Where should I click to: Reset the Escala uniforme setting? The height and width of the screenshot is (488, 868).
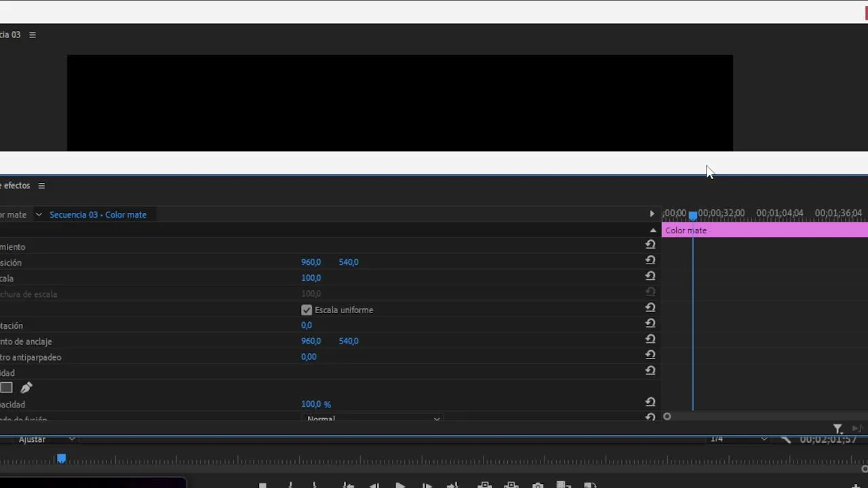650,308
